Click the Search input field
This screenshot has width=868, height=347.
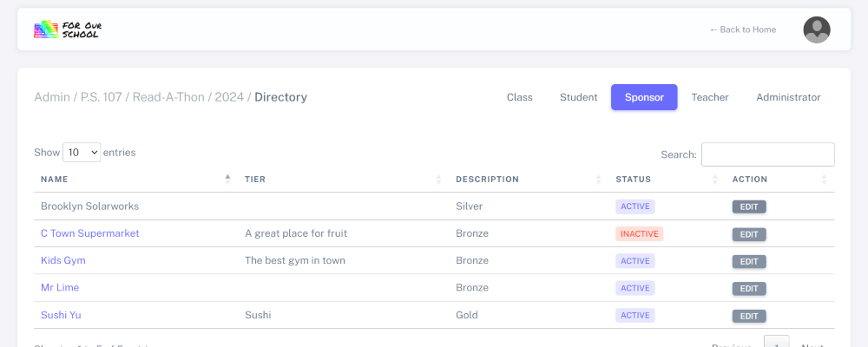(x=767, y=154)
